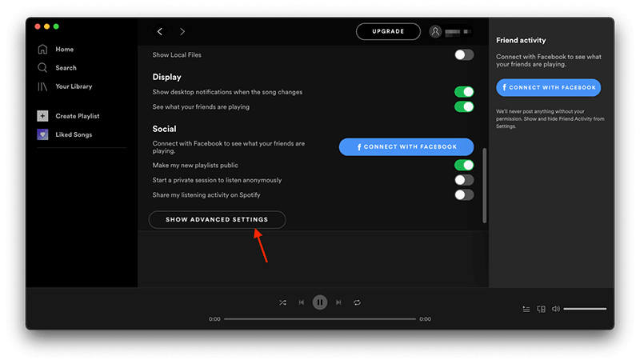Click the elapsed time 0:00 on the left
Image resolution: width=640 pixels, height=364 pixels.
coord(214,319)
